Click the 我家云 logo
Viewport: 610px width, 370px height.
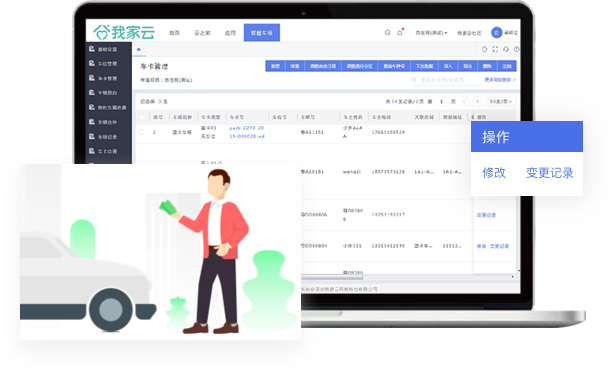pyautogui.click(x=124, y=32)
